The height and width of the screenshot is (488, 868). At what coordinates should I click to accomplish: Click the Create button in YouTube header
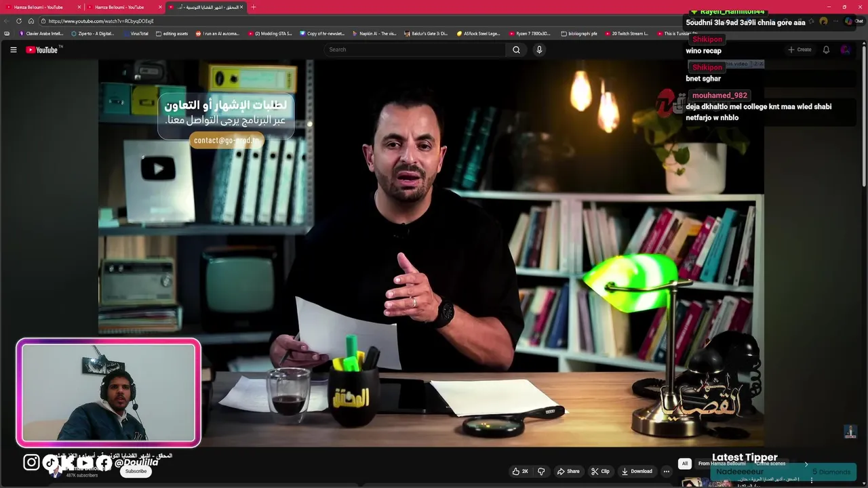(800, 49)
